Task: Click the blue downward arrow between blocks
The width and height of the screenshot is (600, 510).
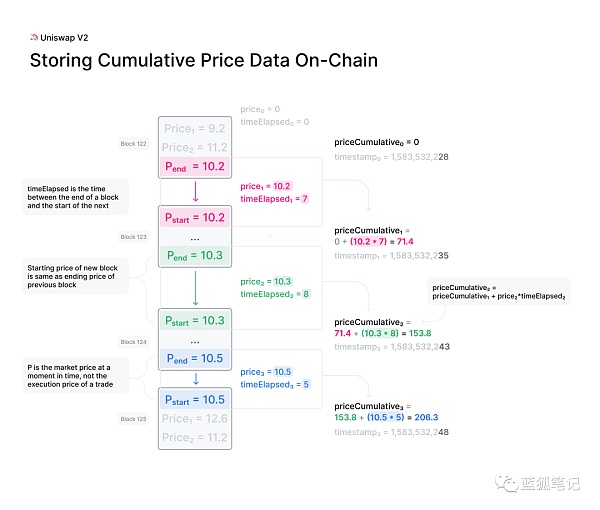Action: [195, 378]
